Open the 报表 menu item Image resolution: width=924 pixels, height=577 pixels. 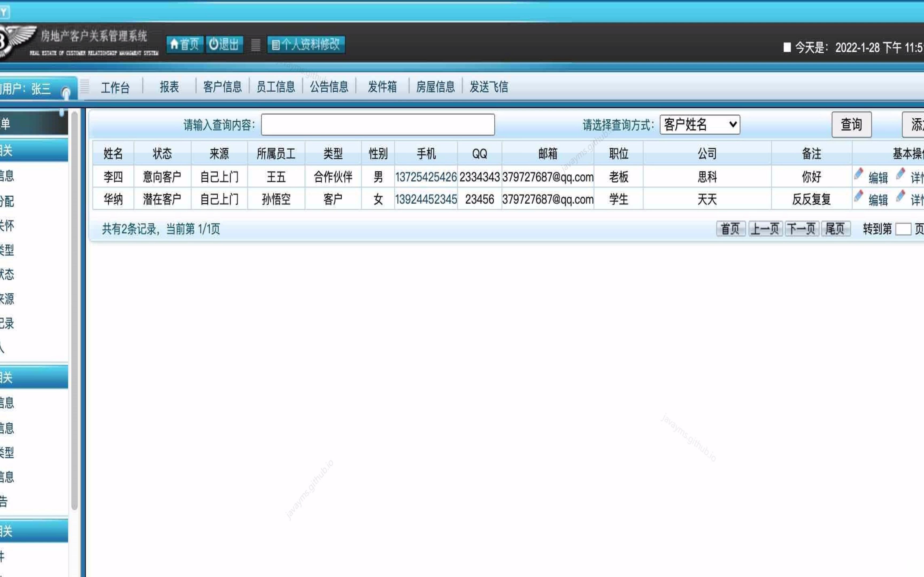click(169, 87)
